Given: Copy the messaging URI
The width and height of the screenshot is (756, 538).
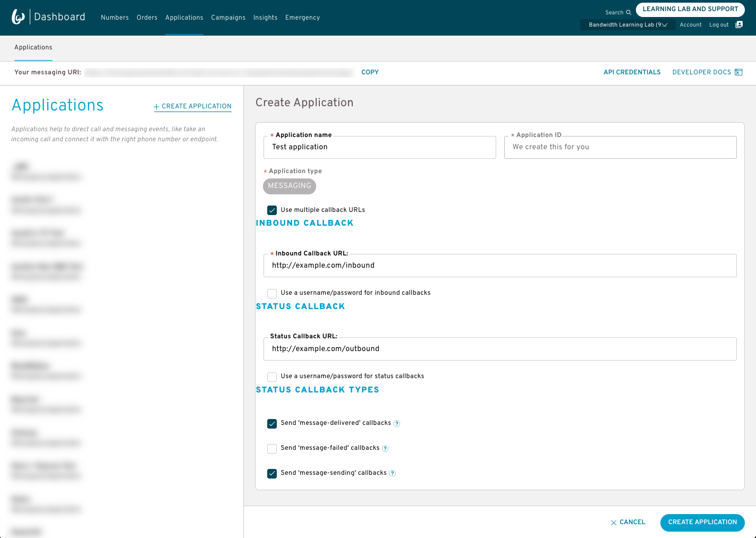Looking at the screenshot, I should tap(370, 72).
